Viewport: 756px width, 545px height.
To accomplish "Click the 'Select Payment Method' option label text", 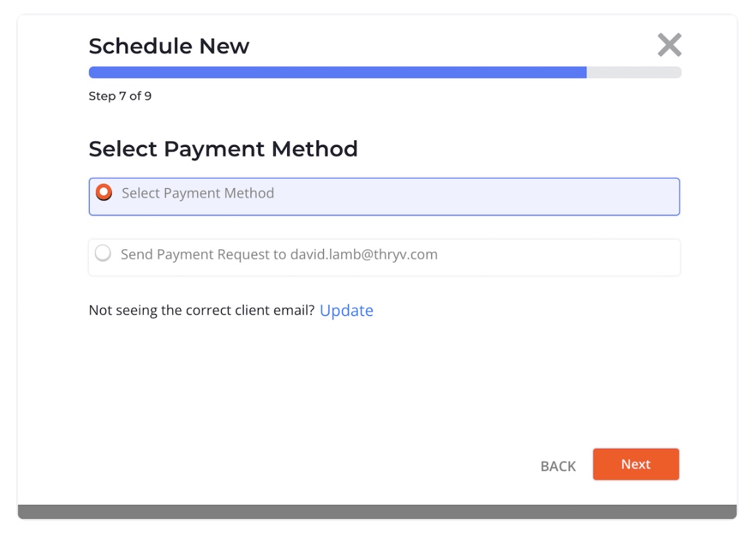I will (x=198, y=193).
